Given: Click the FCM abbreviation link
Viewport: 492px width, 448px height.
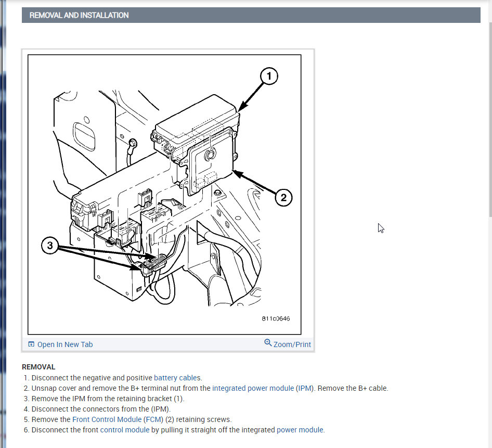Looking at the screenshot, I should click(153, 419).
